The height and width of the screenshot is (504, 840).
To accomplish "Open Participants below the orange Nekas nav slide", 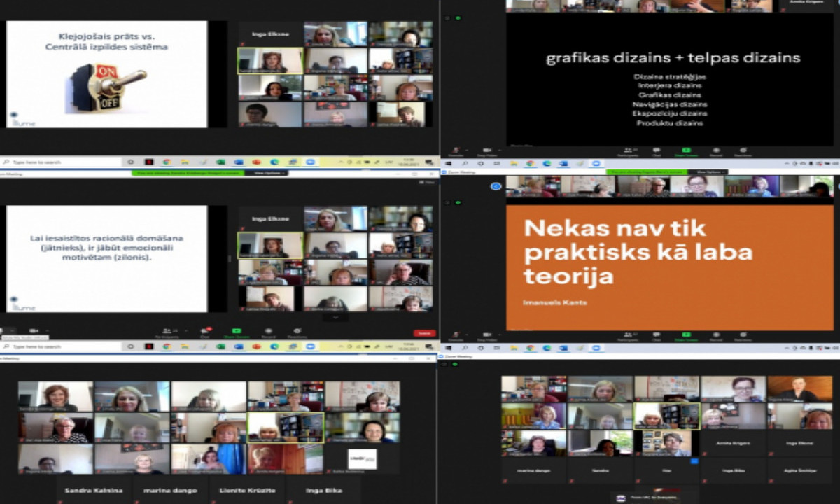I will [627, 337].
